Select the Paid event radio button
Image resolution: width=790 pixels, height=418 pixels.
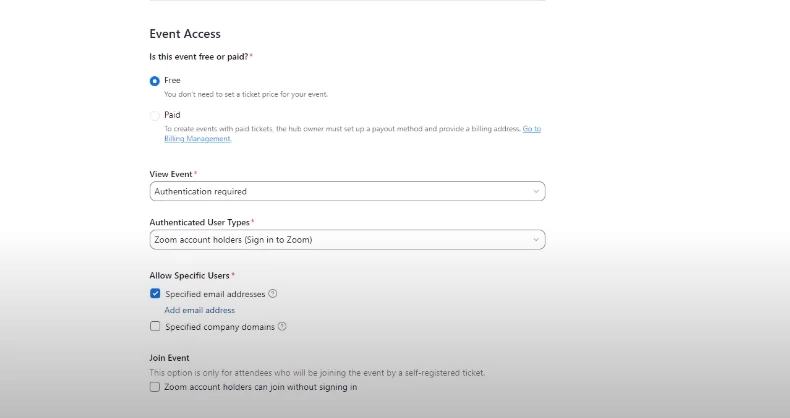155,116
